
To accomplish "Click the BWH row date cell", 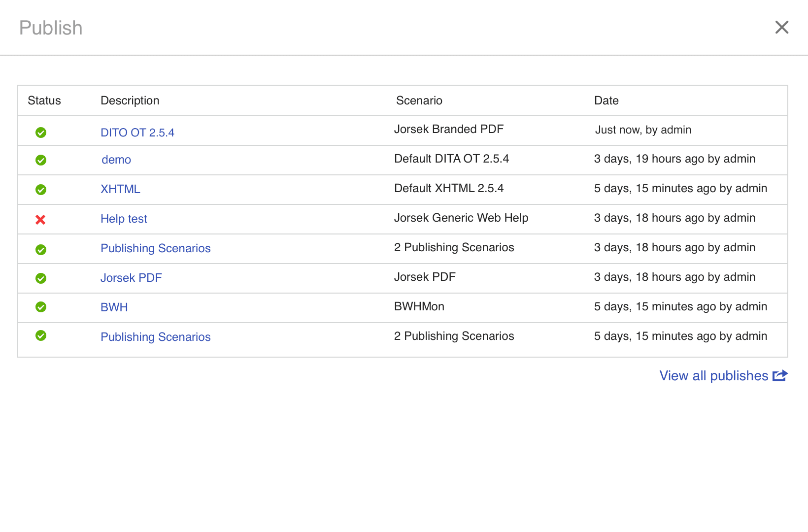I will click(680, 306).
